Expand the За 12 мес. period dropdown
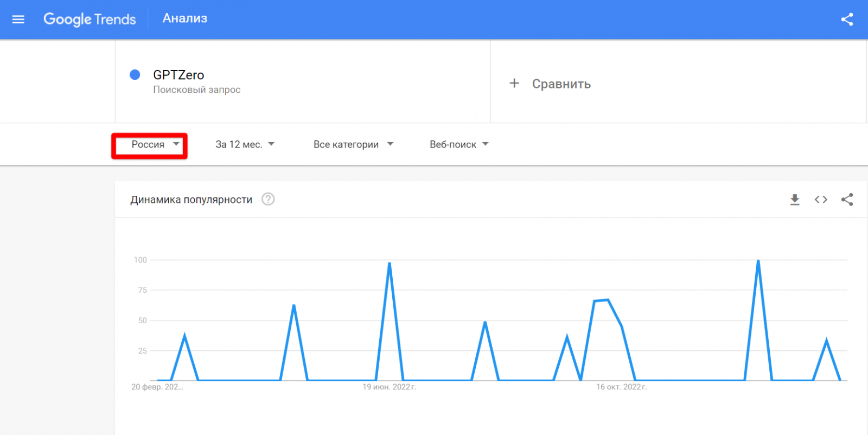 (x=245, y=145)
